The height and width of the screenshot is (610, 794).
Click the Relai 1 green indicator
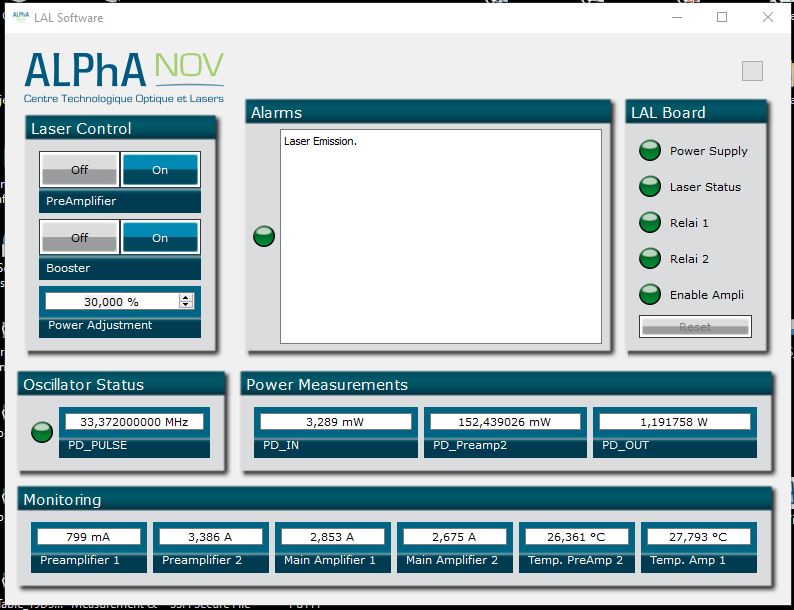[650, 223]
